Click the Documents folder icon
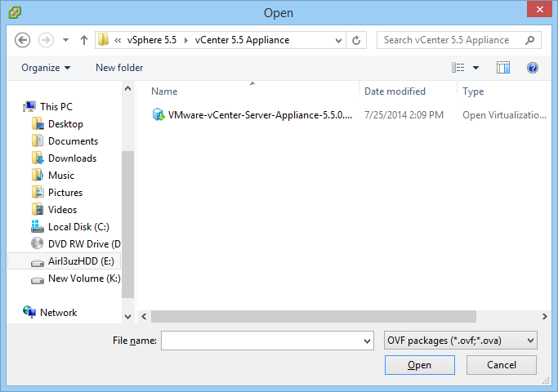Viewport: 558px width, 392px height. (38, 140)
